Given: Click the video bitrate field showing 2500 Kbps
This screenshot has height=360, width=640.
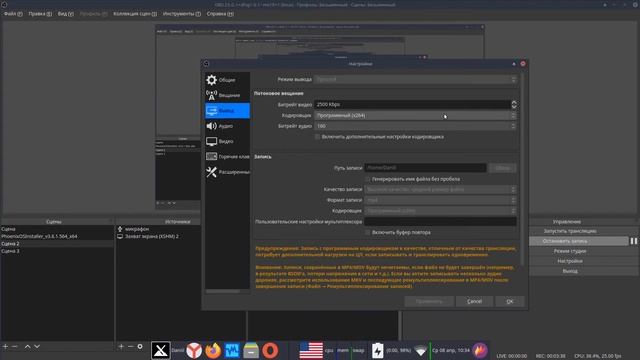Looking at the screenshot, I should 412,104.
